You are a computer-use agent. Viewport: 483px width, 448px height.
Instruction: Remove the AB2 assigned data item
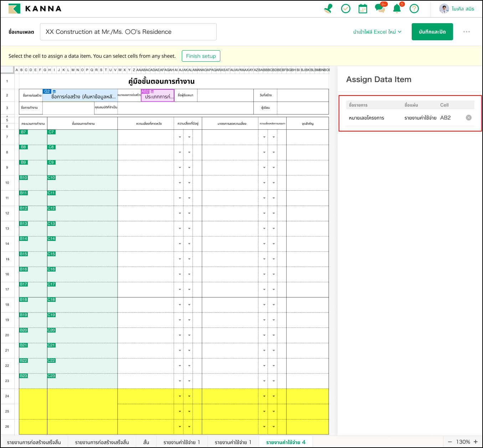(469, 118)
